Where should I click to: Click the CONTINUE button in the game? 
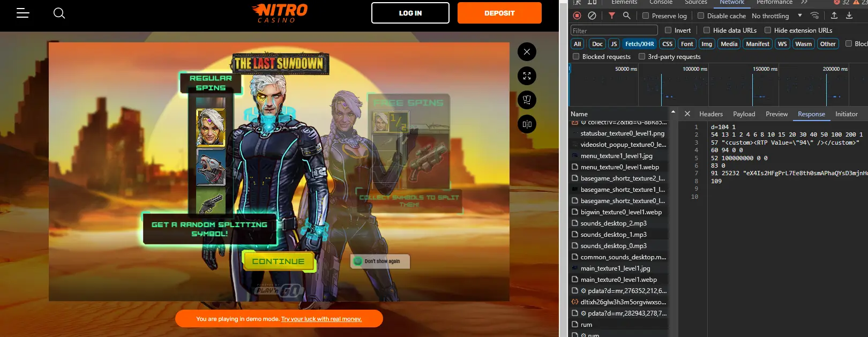pyautogui.click(x=278, y=261)
